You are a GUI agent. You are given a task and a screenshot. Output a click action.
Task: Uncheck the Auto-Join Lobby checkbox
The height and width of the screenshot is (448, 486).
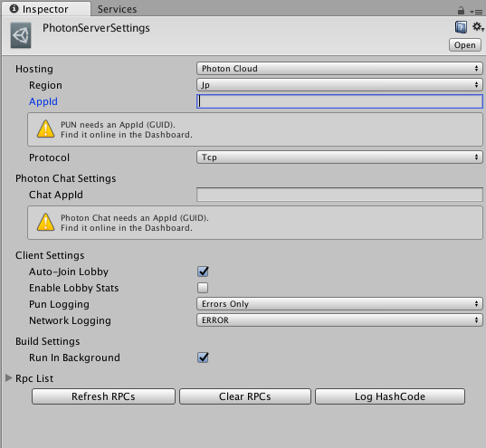[203, 272]
